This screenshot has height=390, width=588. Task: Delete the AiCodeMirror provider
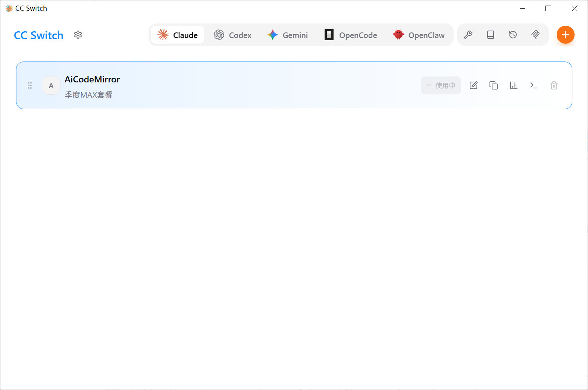coord(554,85)
